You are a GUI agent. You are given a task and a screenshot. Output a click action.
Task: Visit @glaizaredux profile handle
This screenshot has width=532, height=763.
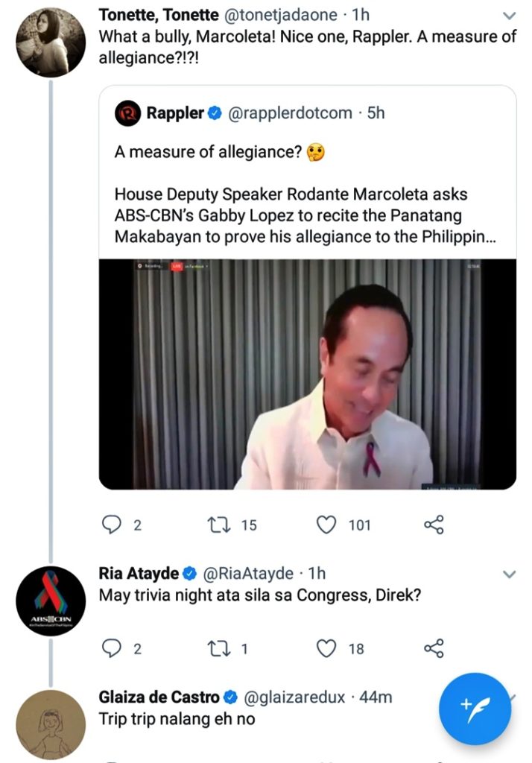(294, 697)
